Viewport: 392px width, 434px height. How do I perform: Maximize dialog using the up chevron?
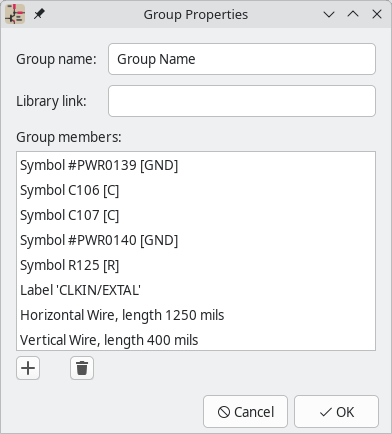click(x=353, y=14)
